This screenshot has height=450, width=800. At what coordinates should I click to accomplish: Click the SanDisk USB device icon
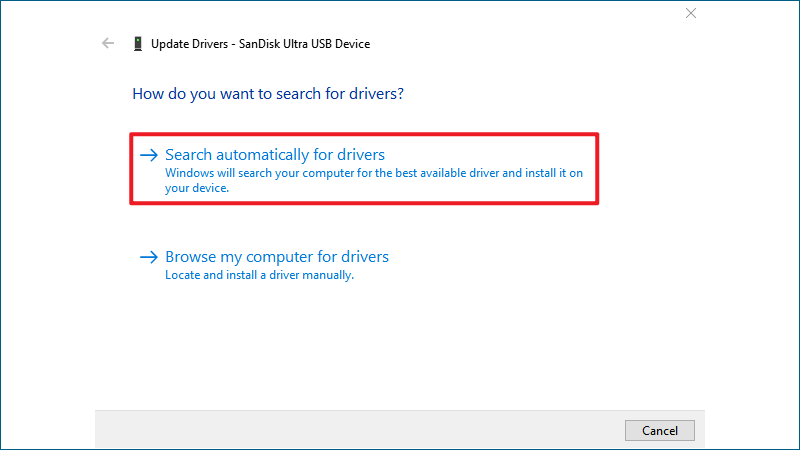coord(138,44)
